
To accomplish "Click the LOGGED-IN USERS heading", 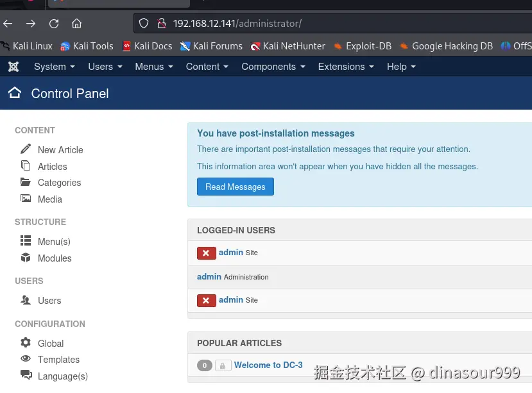I will (x=236, y=230).
